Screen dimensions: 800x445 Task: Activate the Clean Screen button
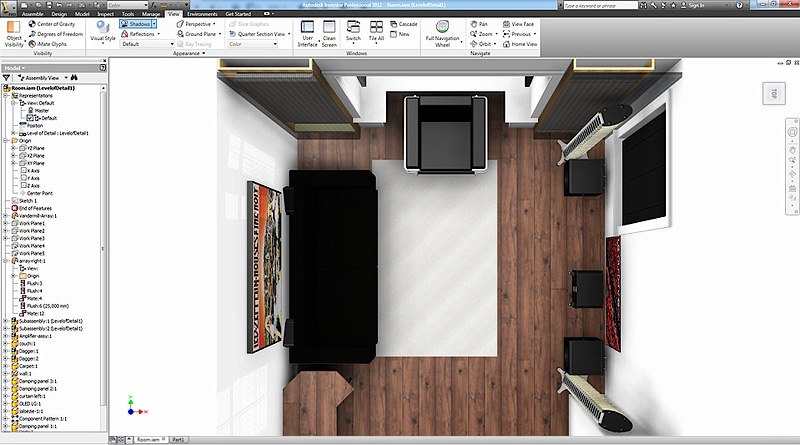coord(329,31)
